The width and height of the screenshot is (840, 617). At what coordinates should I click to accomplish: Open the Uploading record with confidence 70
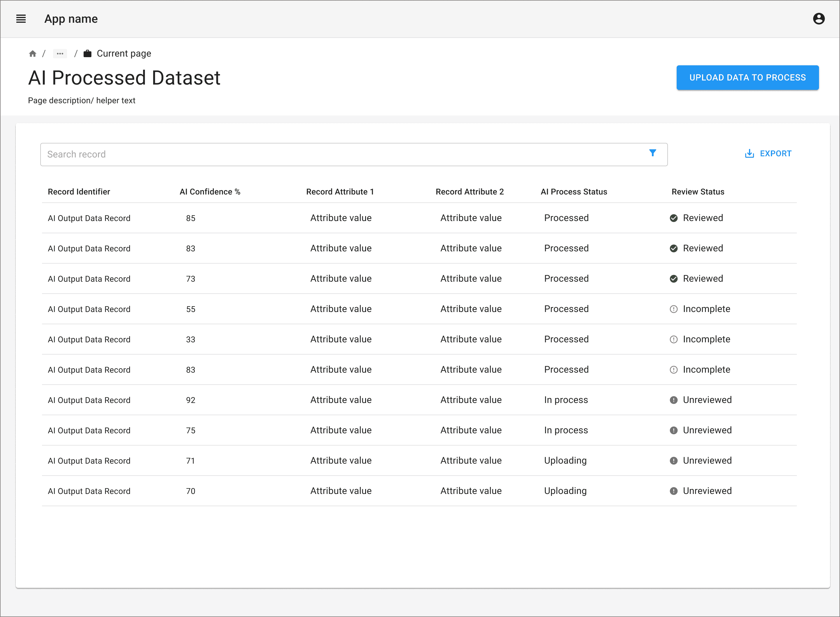419,491
